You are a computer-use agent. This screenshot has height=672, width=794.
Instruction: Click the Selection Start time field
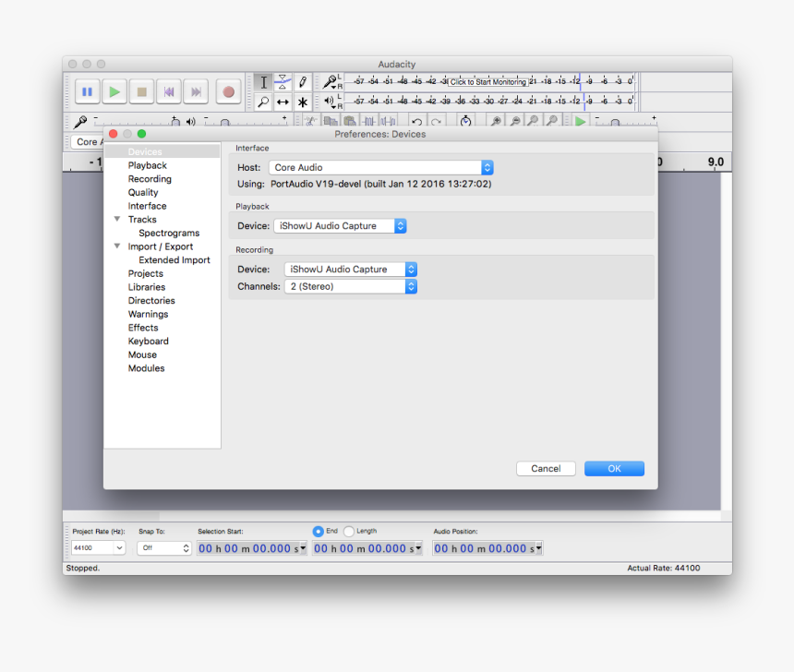(x=252, y=548)
